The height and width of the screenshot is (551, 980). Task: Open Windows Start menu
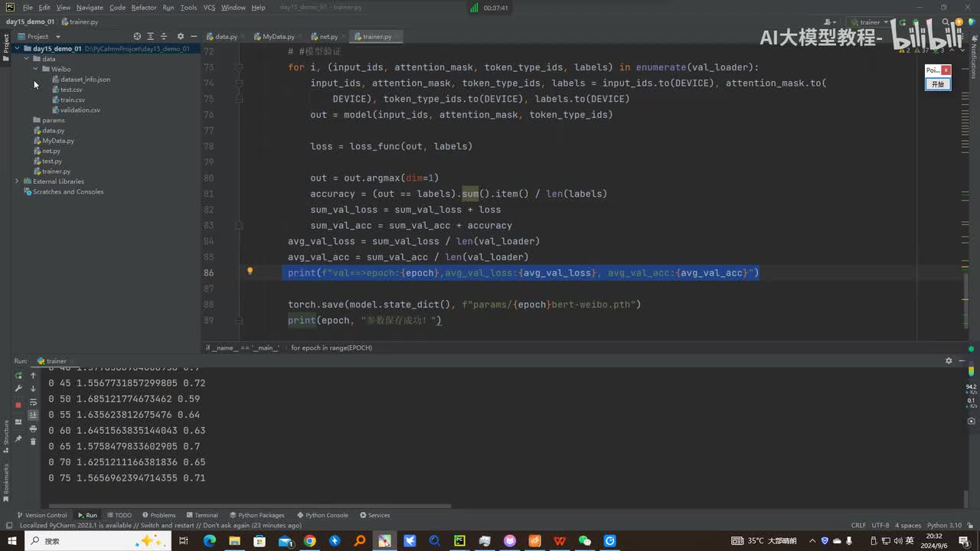click(x=13, y=541)
